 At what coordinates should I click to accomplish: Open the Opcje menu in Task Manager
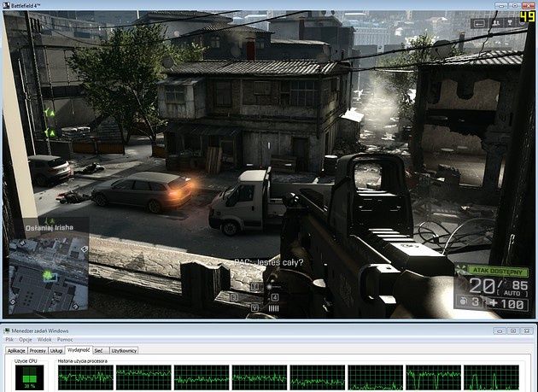pyautogui.click(x=26, y=340)
